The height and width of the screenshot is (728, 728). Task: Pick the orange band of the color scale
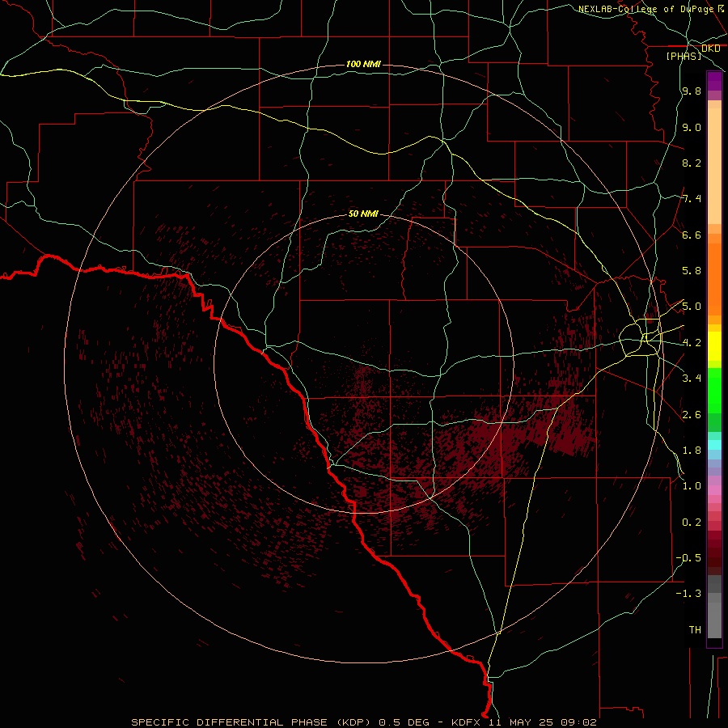[x=714, y=280]
